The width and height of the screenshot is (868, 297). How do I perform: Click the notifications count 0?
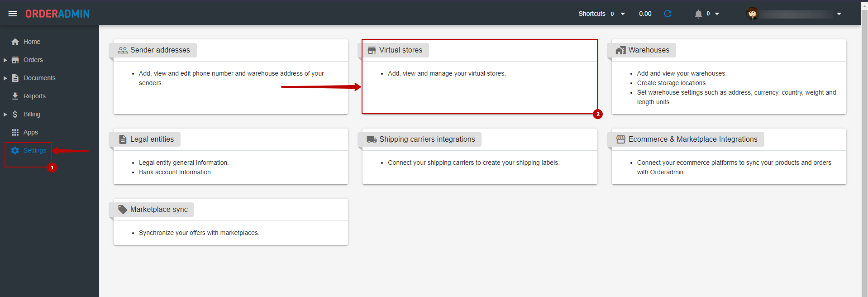pyautogui.click(x=708, y=14)
